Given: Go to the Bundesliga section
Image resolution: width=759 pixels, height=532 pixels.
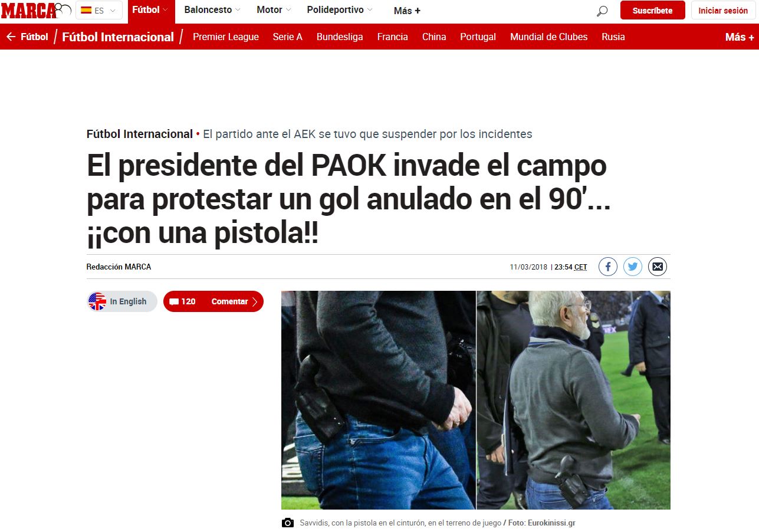Looking at the screenshot, I should (x=340, y=37).
